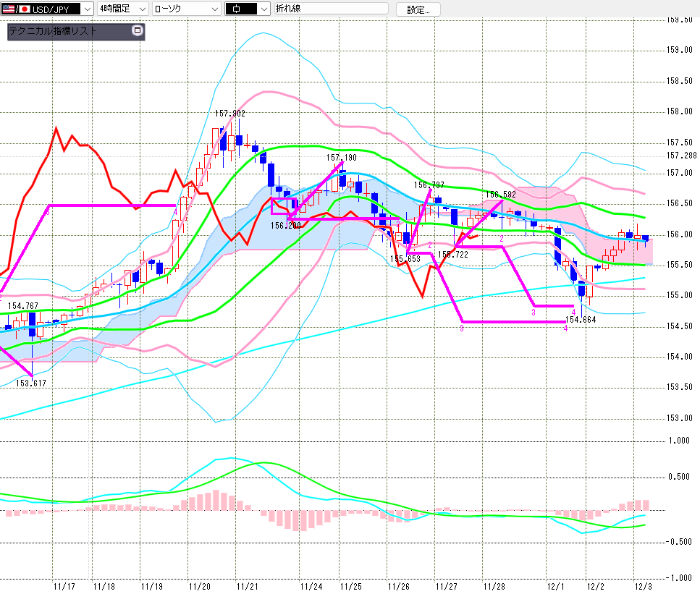Select the 154.664 low price label
The height and width of the screenshot is (594, 700).
point(580,319)
